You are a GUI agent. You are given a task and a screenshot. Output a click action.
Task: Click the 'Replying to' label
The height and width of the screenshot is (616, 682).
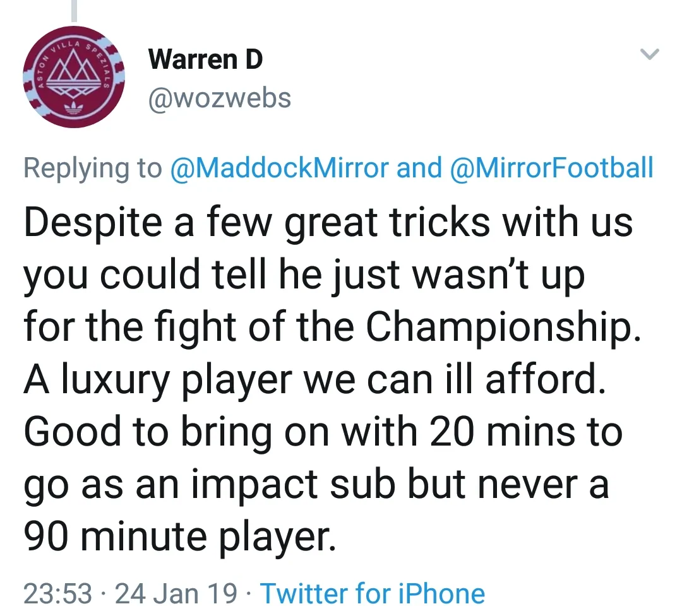tap(92, 167)
